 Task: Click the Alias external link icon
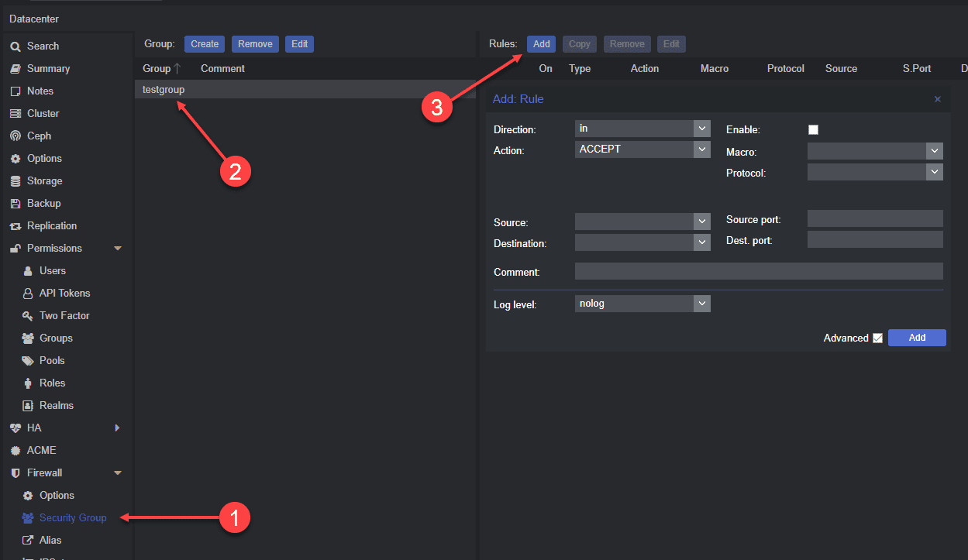click(x=28, y=541)
